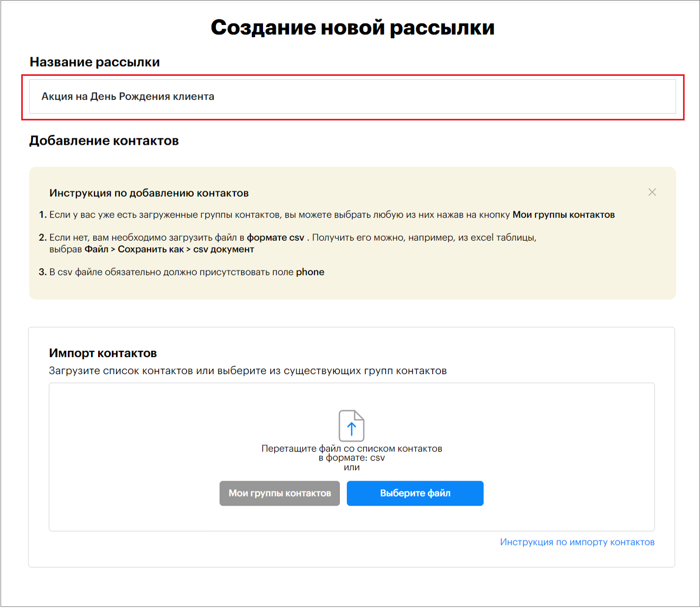Click the file upload arrow icon

point(352,425)
